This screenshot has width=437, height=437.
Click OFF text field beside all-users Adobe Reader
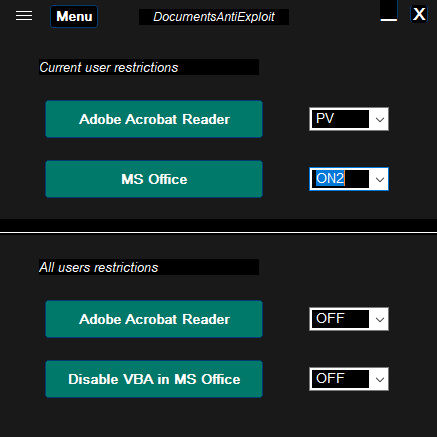point(340,319)
